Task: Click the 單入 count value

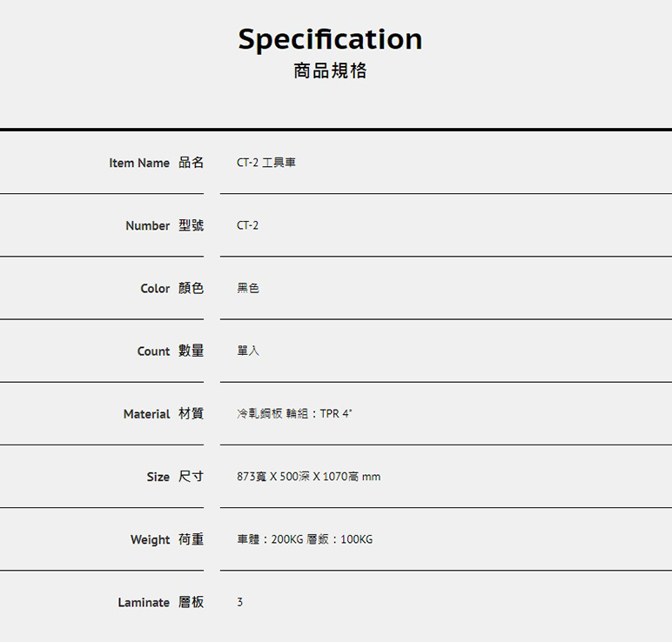Action: 248,351
